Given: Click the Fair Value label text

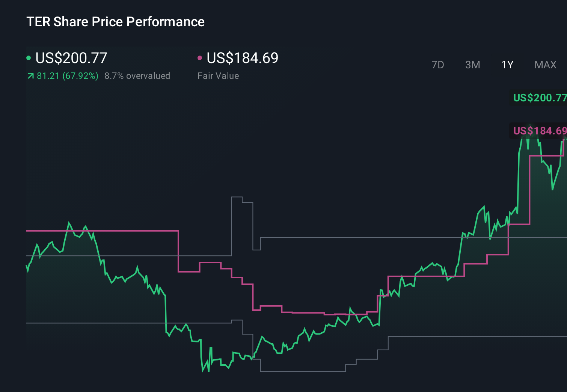Looking at the screenshot, I should pyautogui.click(x=218, y=76).
